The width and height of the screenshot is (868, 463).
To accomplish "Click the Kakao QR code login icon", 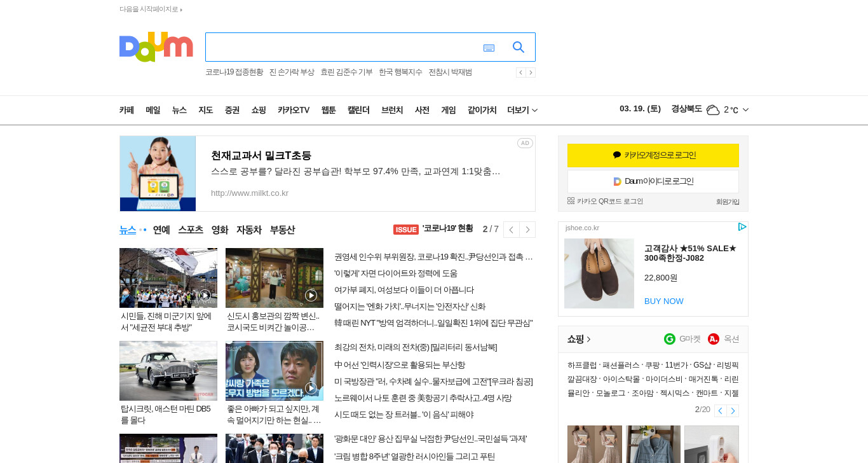I will pos(571,201).
